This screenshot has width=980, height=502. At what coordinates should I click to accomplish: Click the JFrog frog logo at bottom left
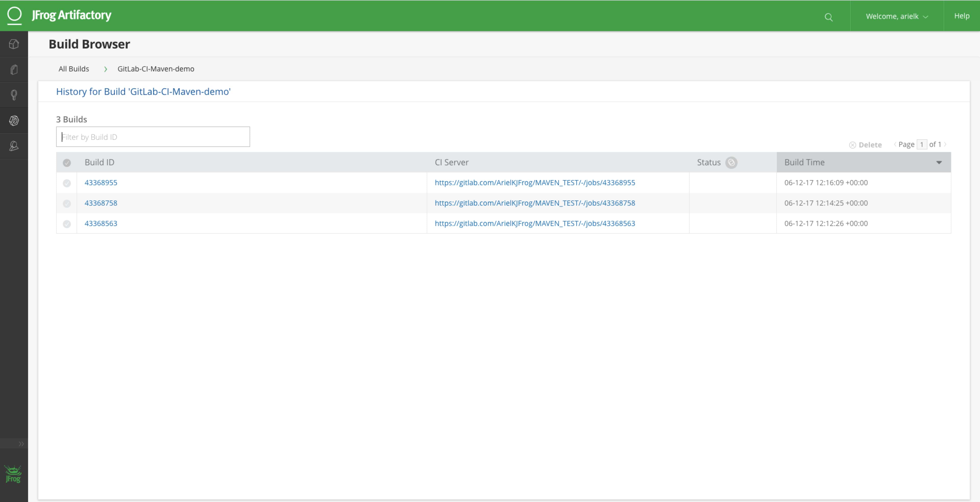coord(13,474)
